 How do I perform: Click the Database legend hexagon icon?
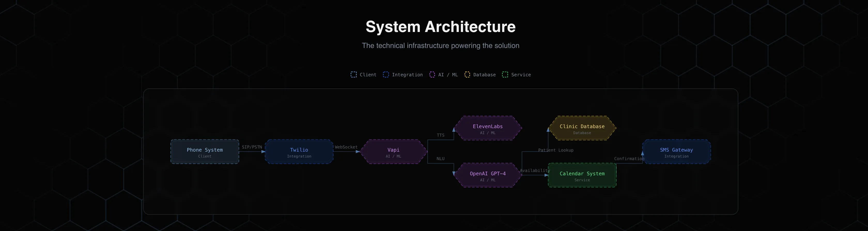tap(467, 75)
